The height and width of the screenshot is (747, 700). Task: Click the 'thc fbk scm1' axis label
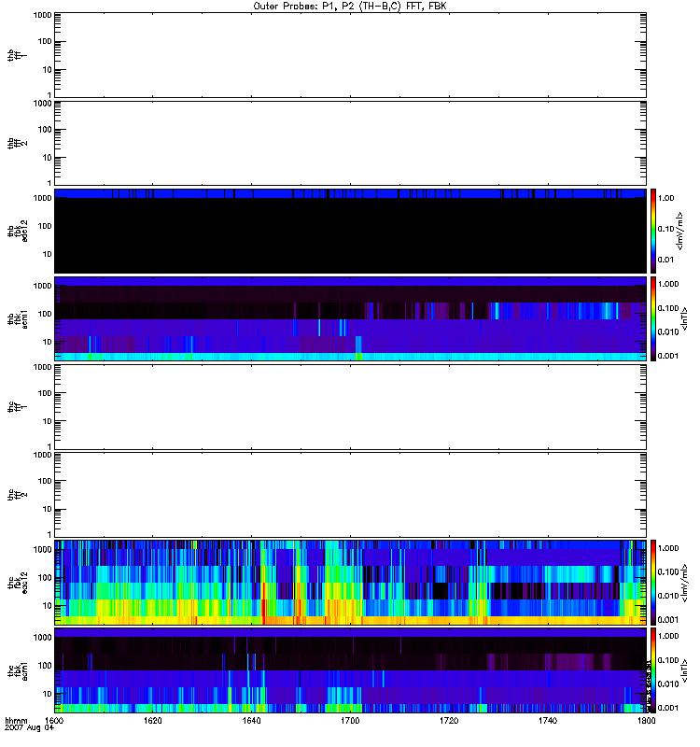coord(18,670)
